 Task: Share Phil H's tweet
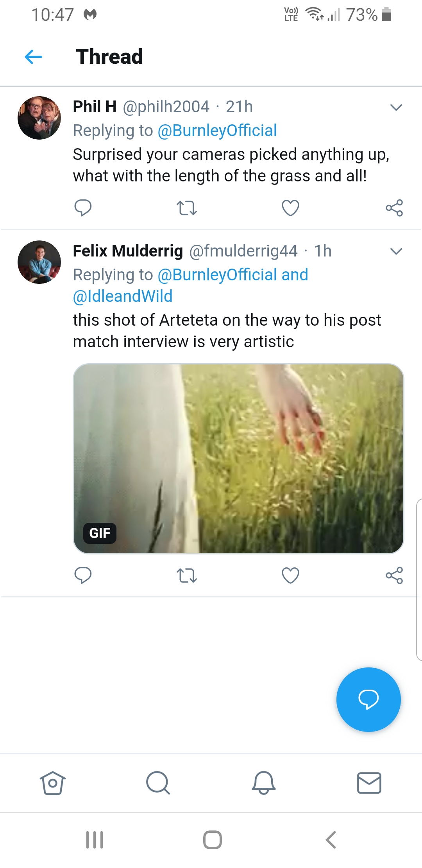coord(394,208)
